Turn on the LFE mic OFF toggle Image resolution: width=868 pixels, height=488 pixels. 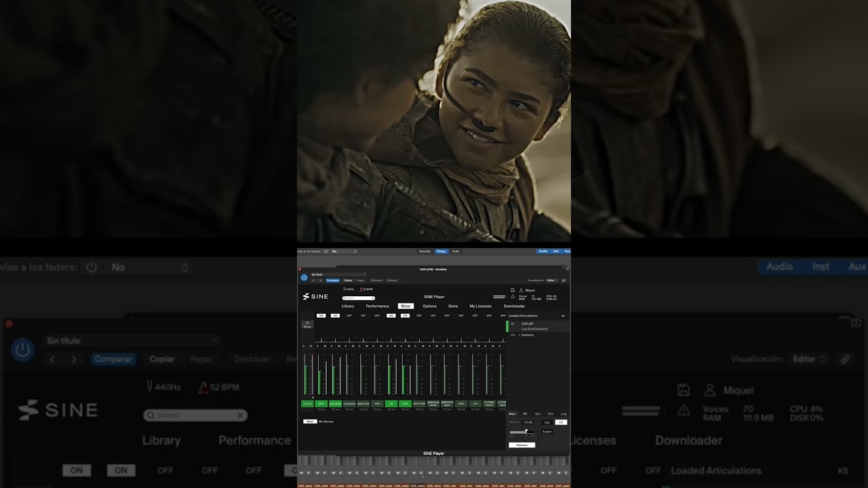[475, 316]
